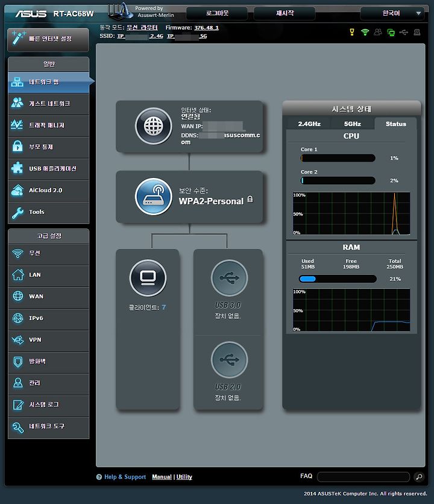Click the 무선 라우터 operation mode link
This screenshot has width=434, height=504.
142,28
